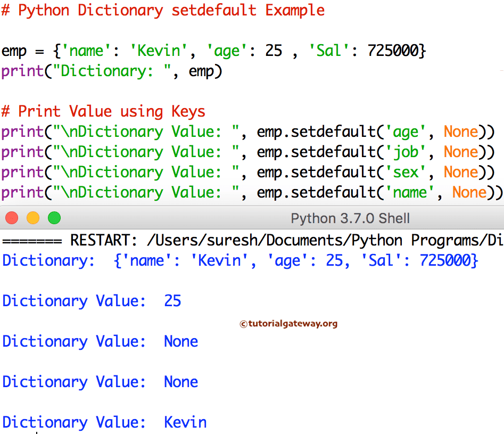The width and height of the screenshot is (504, 434).
Task: Click the Kevin output value
Action: 185,422
